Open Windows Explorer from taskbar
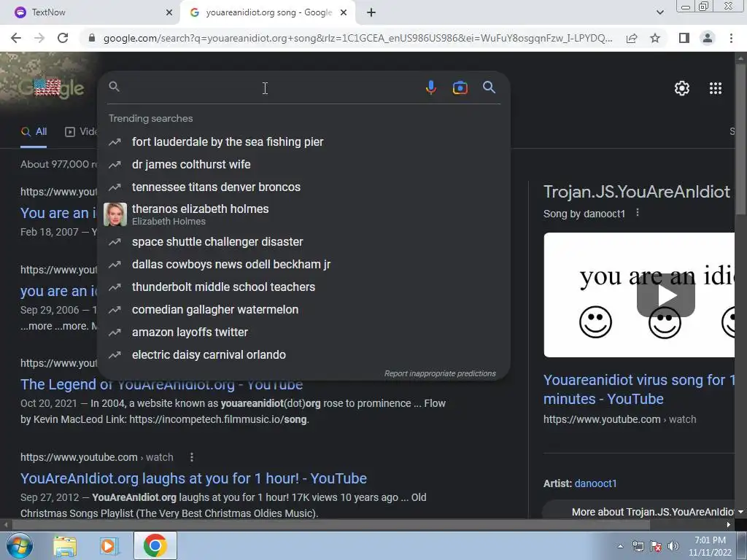 [65, 545]
